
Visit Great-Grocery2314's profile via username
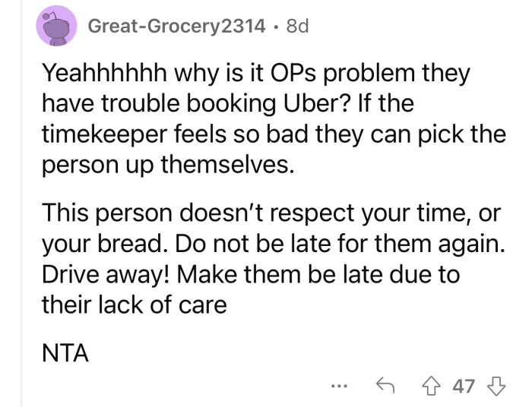(x=177, y=27)
